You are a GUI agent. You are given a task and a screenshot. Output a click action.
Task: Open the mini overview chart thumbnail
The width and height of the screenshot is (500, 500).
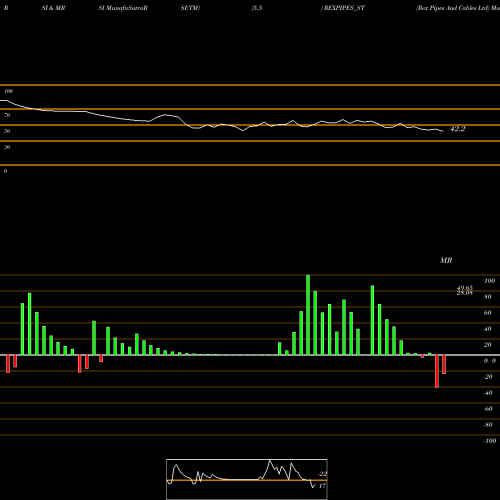(x=247, y=479)
